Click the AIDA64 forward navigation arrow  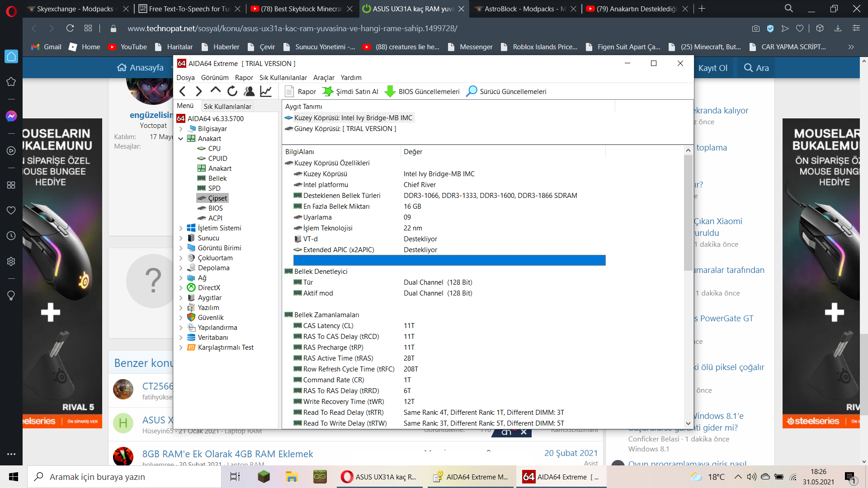pos(199,91)
